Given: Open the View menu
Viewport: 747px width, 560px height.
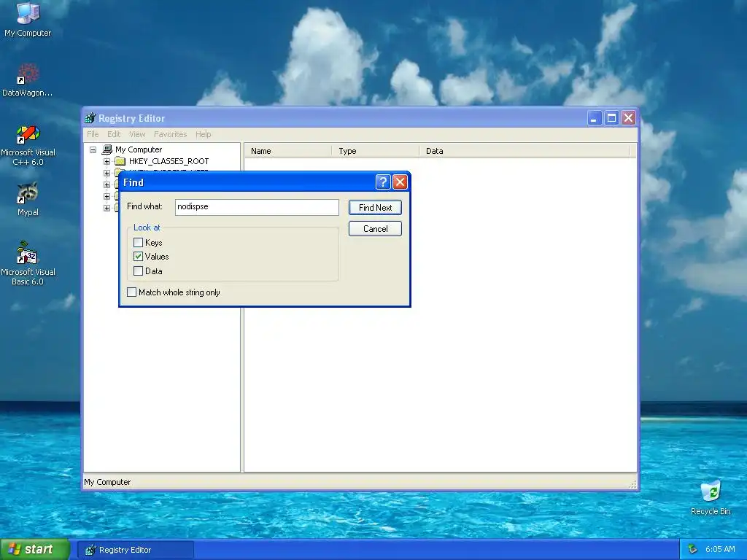Looking at the screenshot, I should [x=136, y=134].
